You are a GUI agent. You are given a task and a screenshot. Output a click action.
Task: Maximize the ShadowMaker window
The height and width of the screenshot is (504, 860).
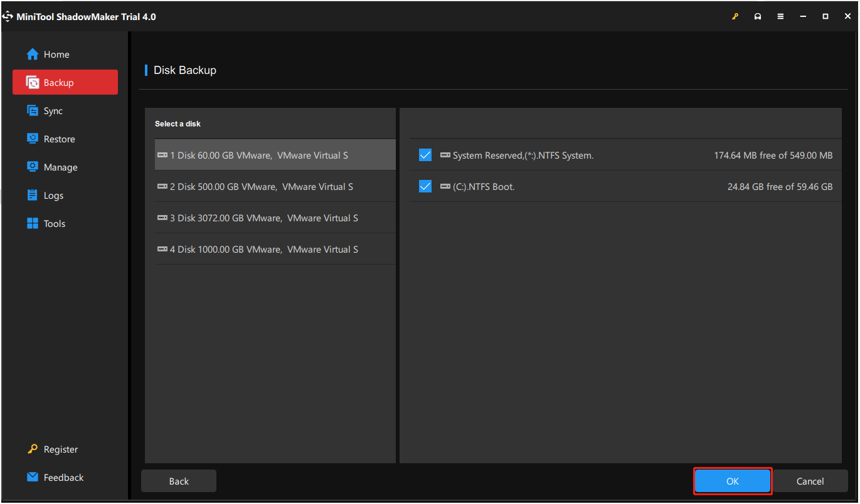pos(825,17)
